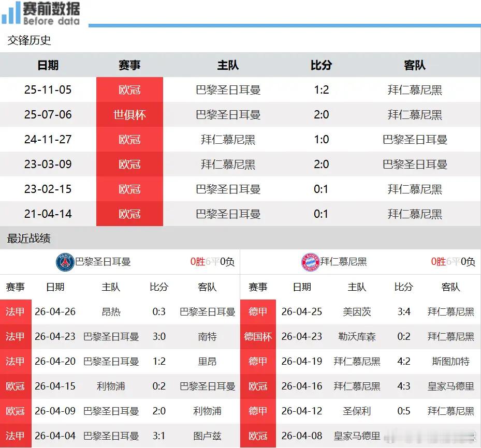The width and height of the screenshot is (481, 448).
Task: Click the 世俱杯 badge in match history
Action: [x=129, y=114]
